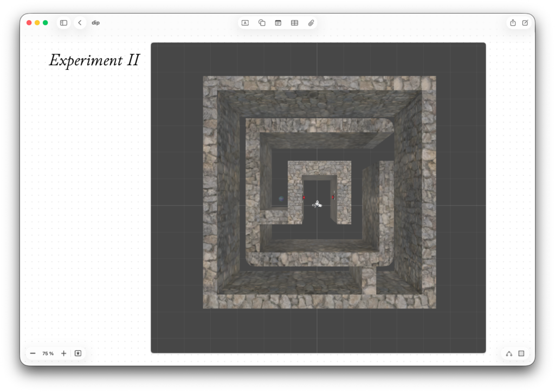Add a sticky note
555x392 pixels.
click(x=278, y=23)
